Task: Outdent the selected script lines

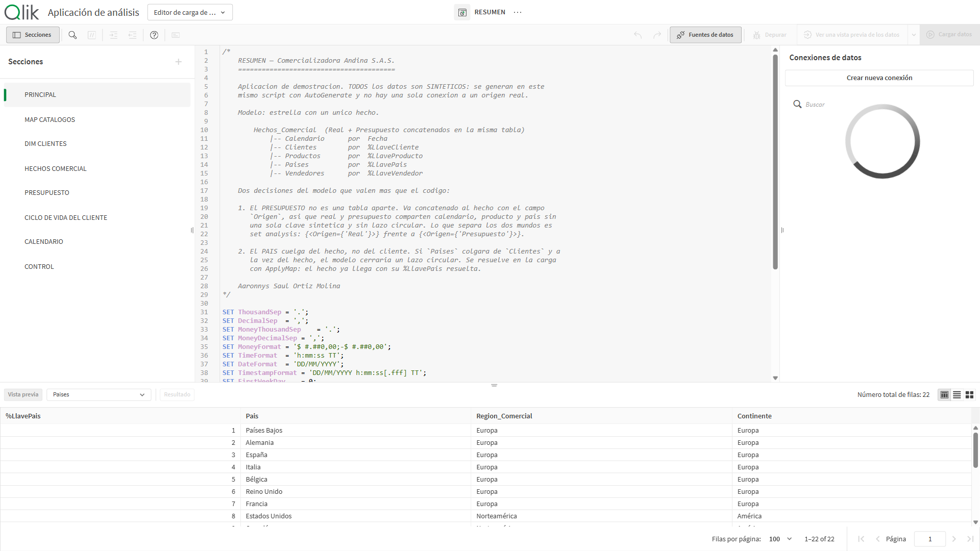Action: [x=132, y=35]
